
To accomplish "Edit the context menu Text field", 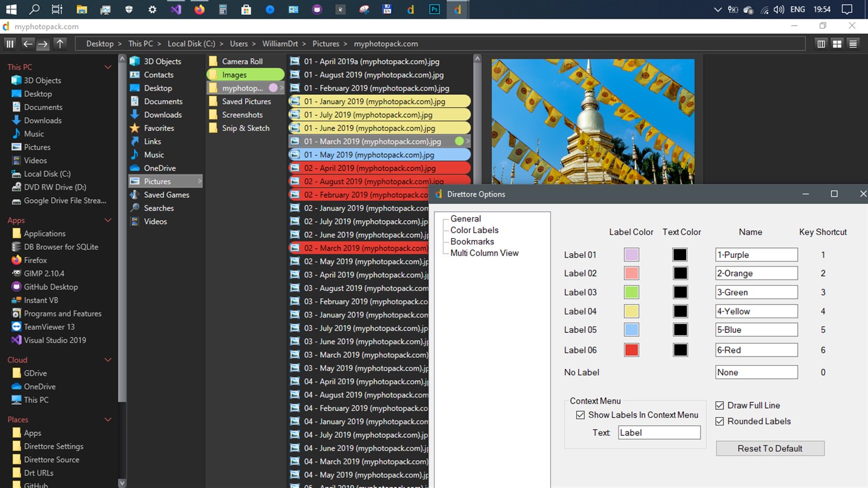I will pyautogui.click(x=659, y=432).
